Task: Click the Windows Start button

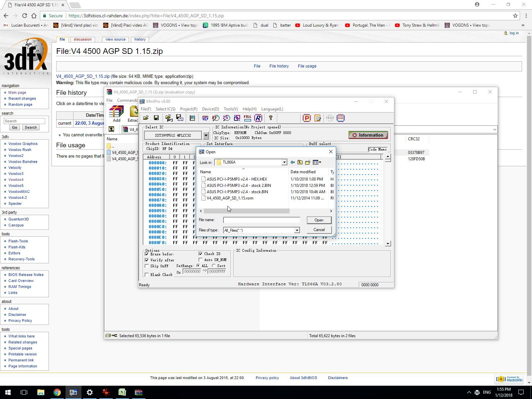Action: 8,392
